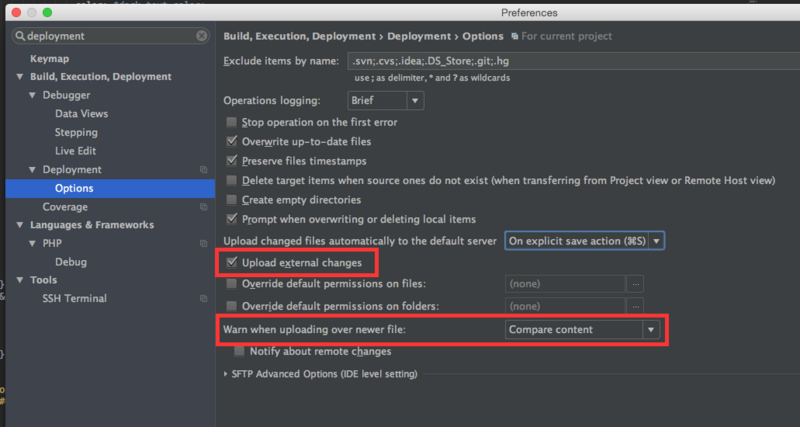
Task: Open file permissions browse button
Action: [635, 284]
